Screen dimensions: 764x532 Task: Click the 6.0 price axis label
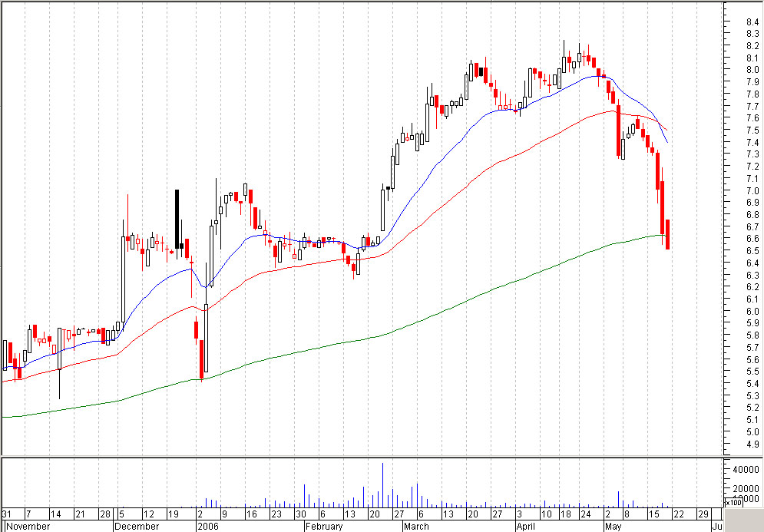[752, 312]
